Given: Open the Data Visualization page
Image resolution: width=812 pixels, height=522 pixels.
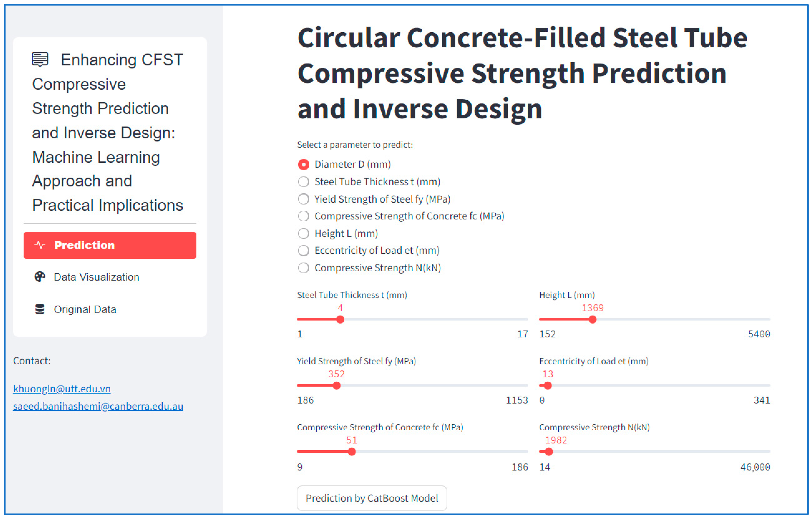Looking at the screenshot, I should [x=96, y=277].
